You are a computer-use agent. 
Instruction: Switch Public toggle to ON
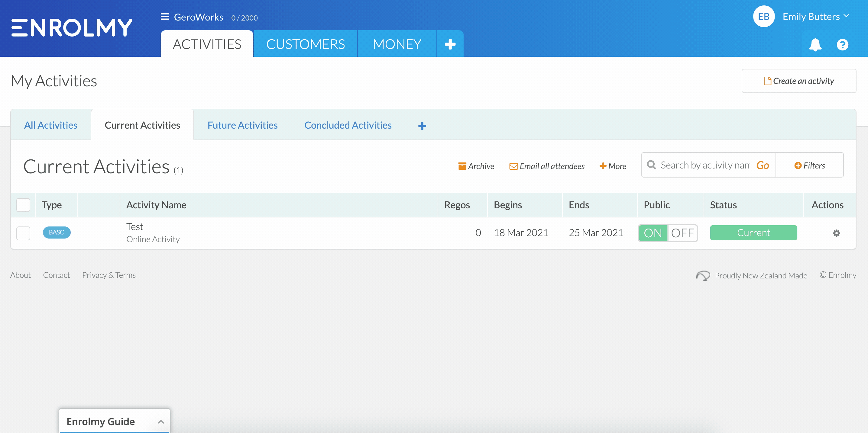click(x=653, y=233)
